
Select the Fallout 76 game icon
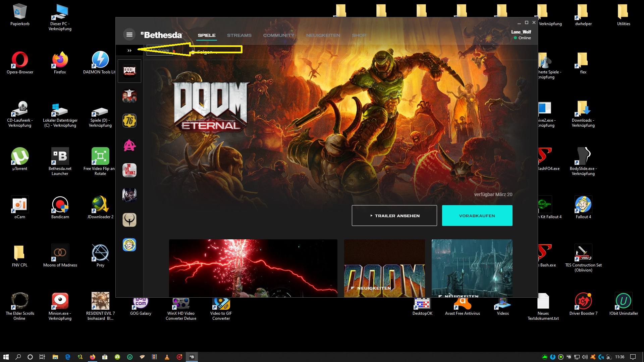point(129,121)
